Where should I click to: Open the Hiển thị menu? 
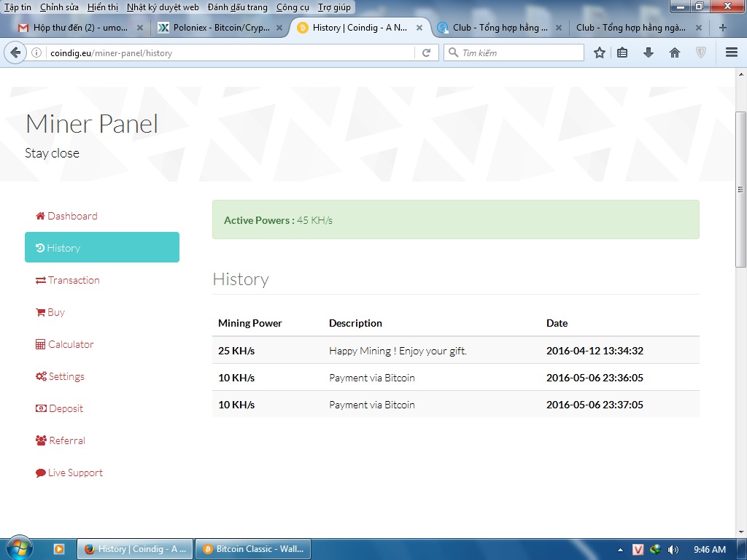point(103,7)
